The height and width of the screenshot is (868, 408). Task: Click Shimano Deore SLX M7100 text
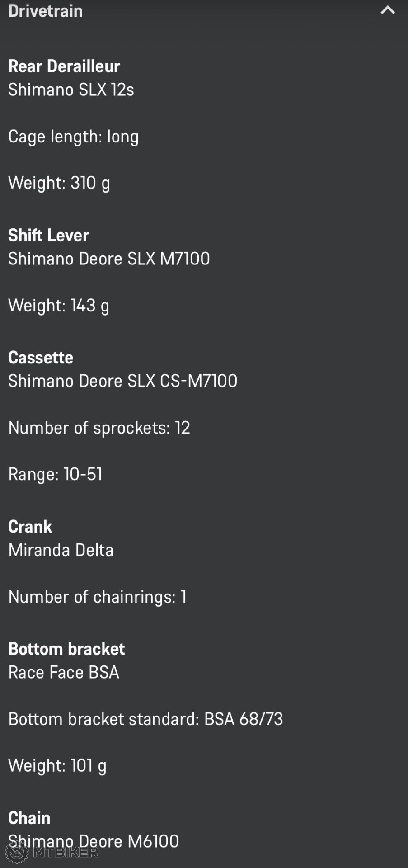pos(109,259)
